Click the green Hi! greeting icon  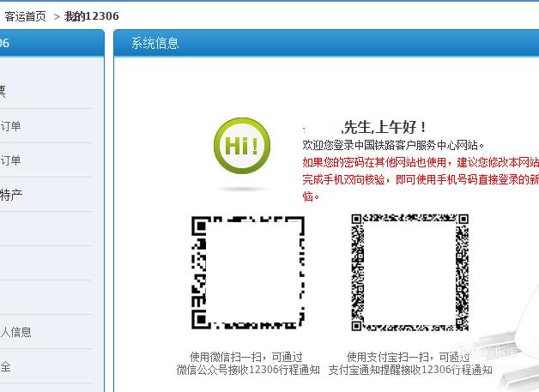(242, 146)
